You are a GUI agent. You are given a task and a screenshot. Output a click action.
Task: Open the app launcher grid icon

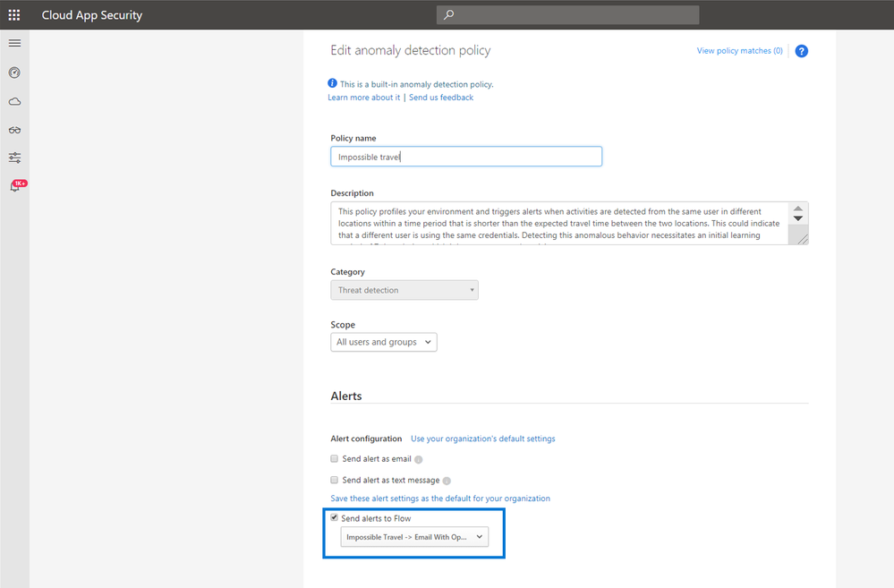click(14, 15)
